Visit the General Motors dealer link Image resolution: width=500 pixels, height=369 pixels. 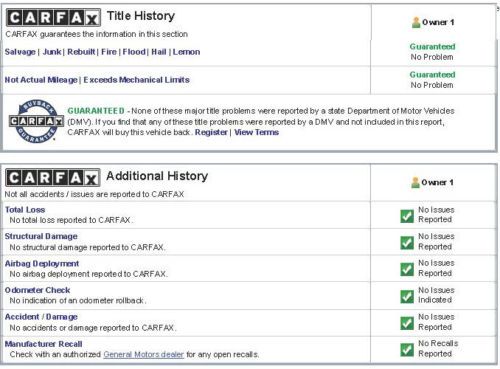click(143, 354)
